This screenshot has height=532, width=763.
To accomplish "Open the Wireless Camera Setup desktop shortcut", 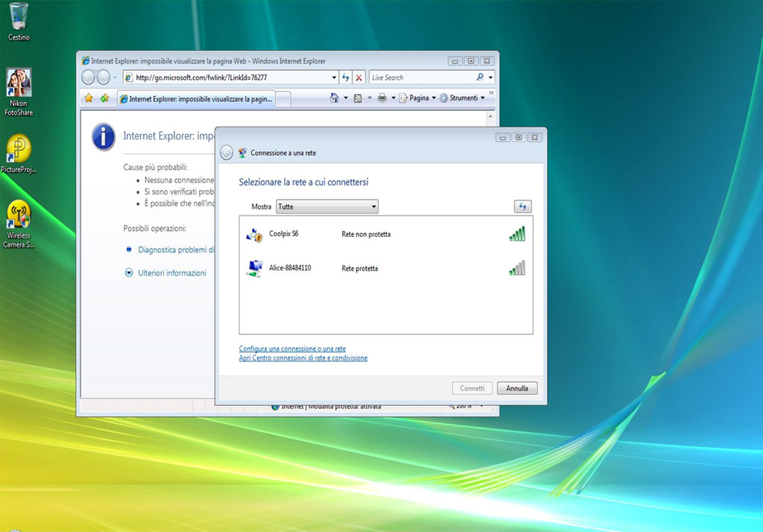I will (19, 224).
